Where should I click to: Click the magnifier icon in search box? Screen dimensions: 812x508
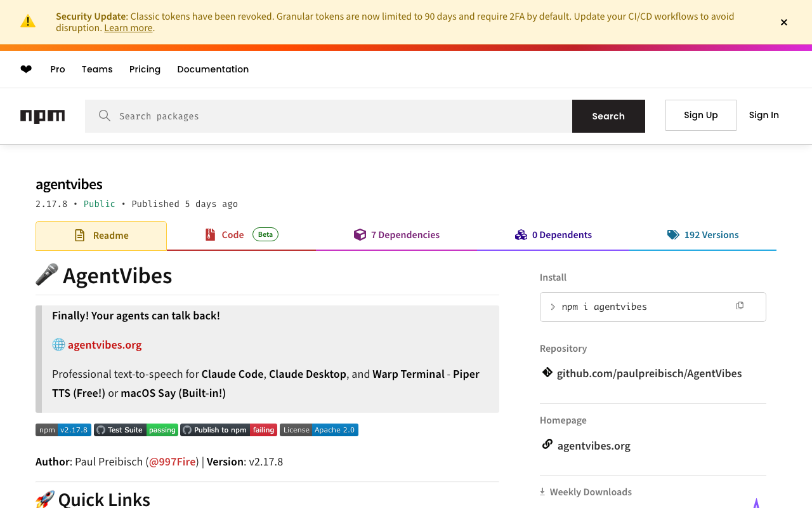105,116
